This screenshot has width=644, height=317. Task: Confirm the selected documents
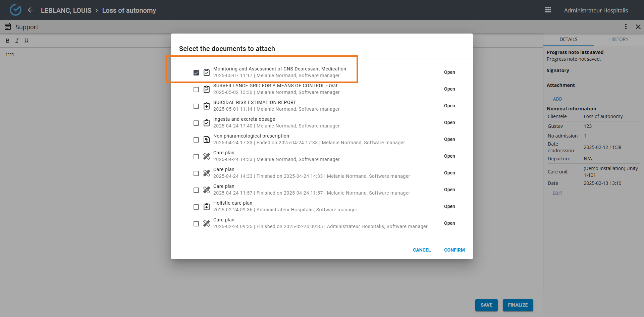click(x=454, y=250)
